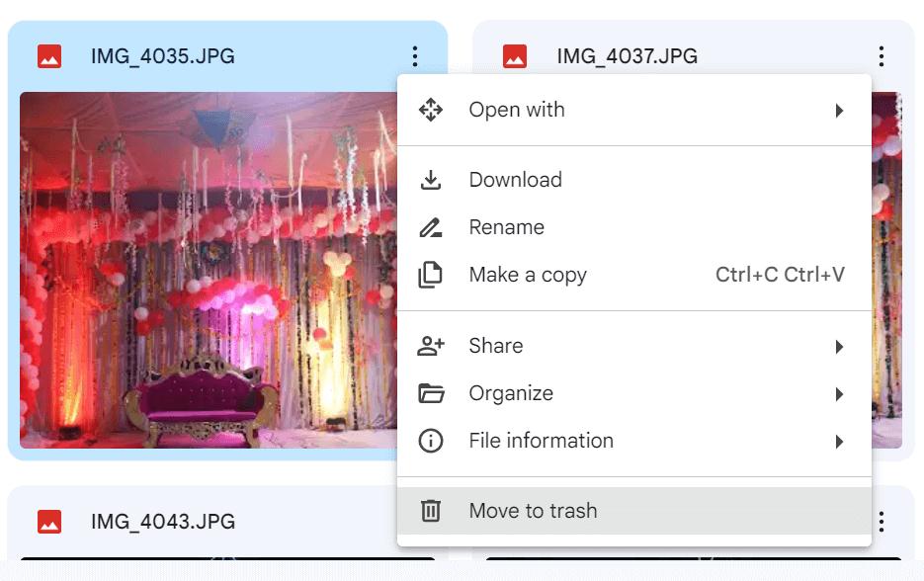
Task: Expand the File information submenu arrow
Action: pos(839,442)
